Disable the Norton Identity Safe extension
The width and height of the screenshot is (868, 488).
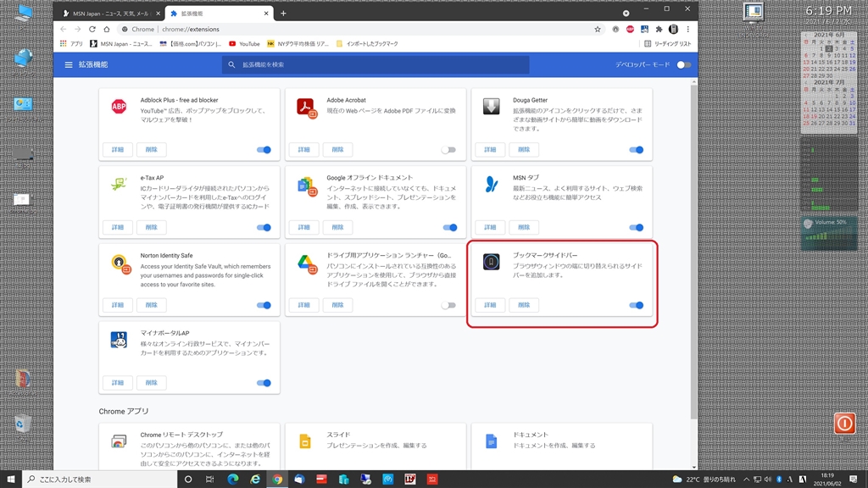click(264, 305)
